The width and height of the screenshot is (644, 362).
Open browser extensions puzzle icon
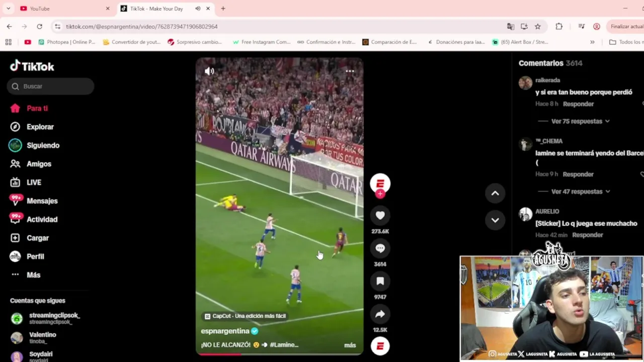click(x=559, y=26)
